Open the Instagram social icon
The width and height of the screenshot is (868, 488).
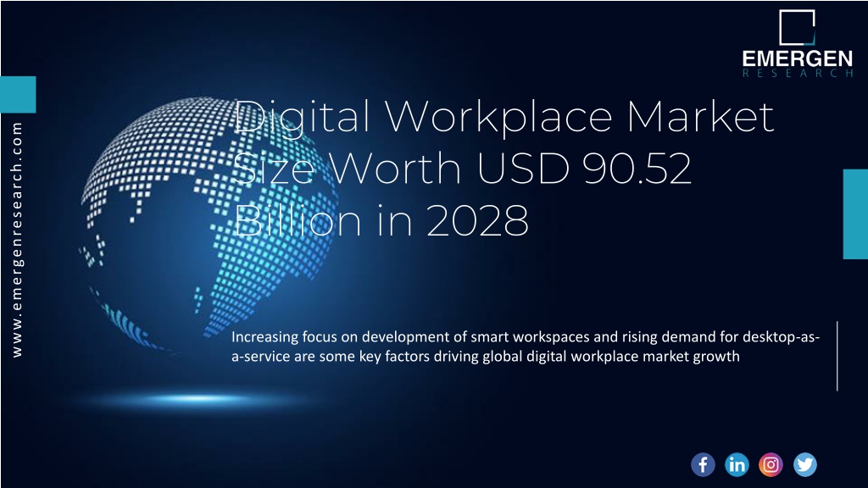pos(771,465)
